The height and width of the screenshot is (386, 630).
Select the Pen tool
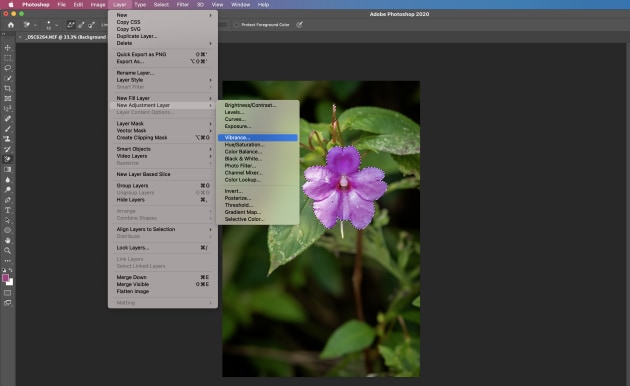[x=8, y=200]
